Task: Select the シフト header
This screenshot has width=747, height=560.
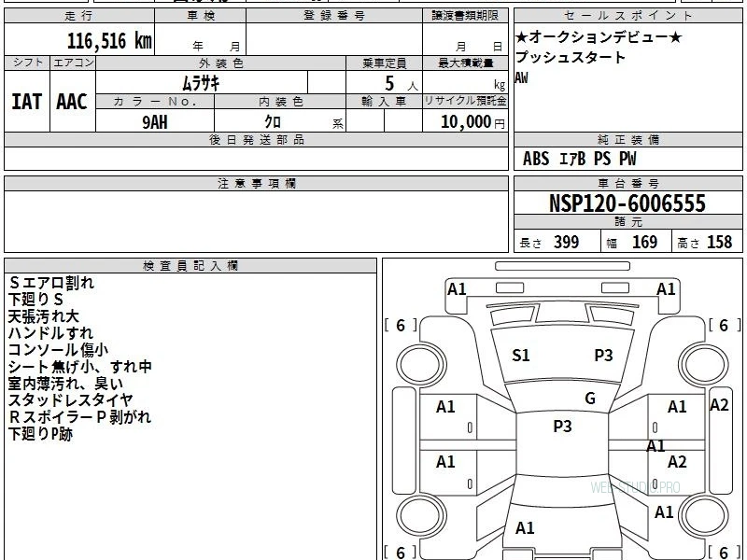Action: [27, 63]
